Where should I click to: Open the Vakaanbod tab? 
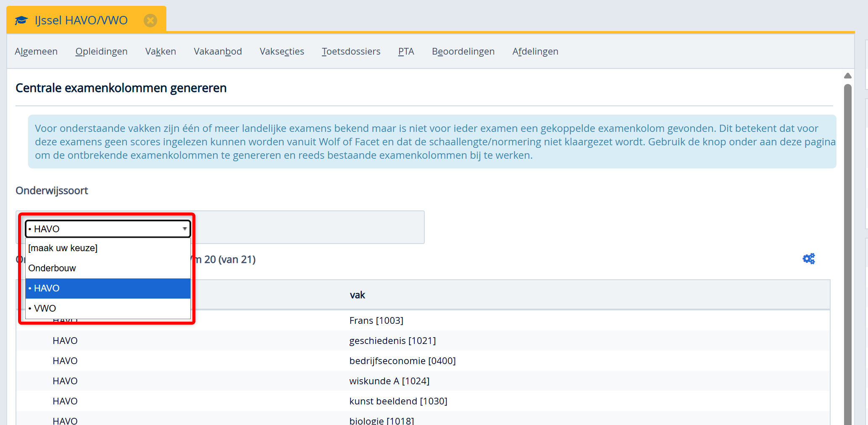(218, 51)
